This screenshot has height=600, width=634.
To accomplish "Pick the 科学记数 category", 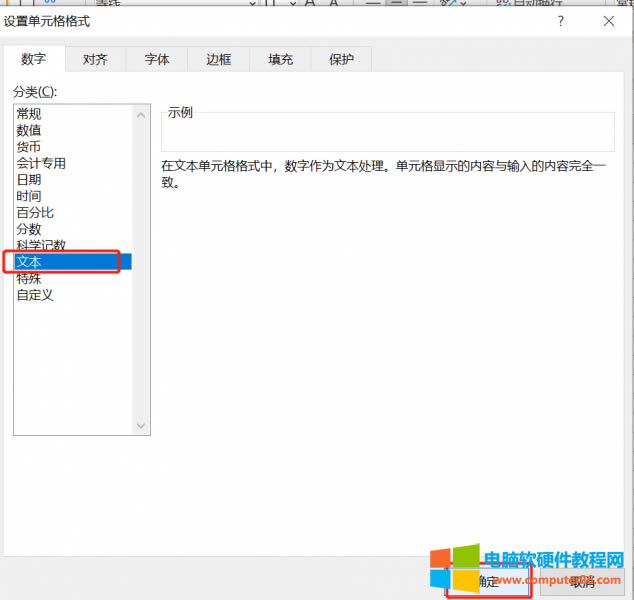I will [x=41, y=246].
